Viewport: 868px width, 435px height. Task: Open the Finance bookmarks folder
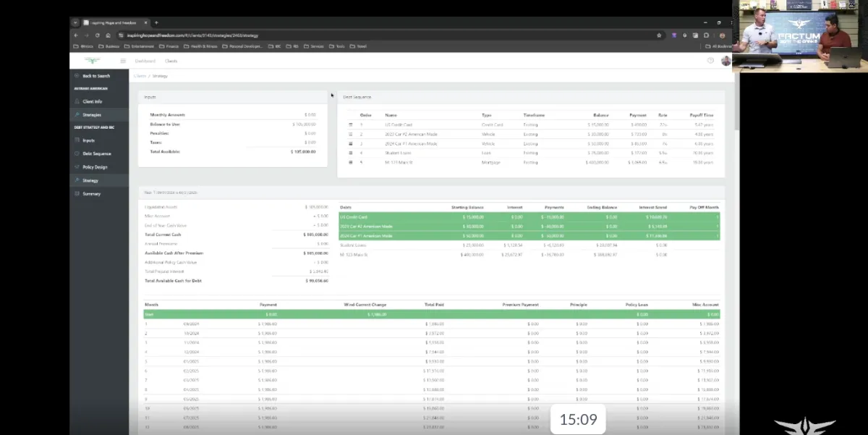coord(169,46)
